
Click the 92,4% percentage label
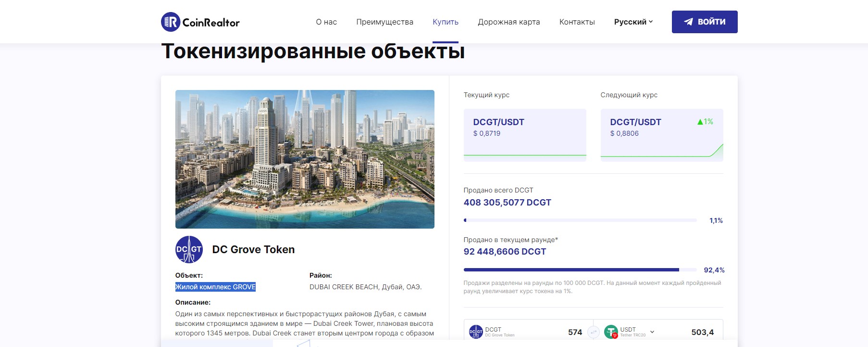[714, 270]
